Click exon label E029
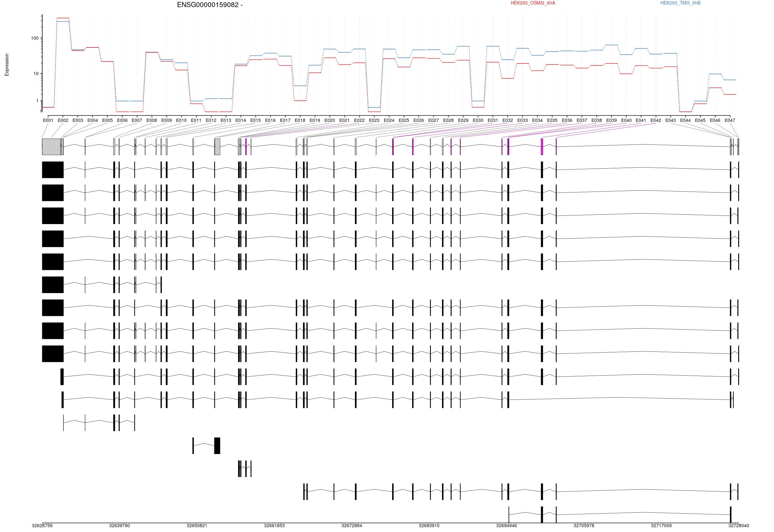Screen dimensions: 774x532 (x=463, y=120)
